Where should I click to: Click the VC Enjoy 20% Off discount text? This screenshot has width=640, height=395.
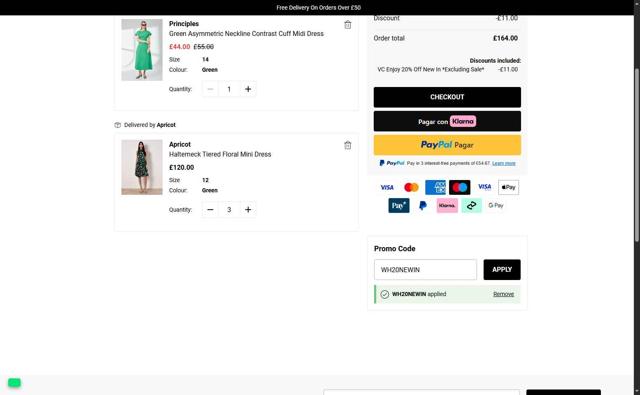click(431, 69)
